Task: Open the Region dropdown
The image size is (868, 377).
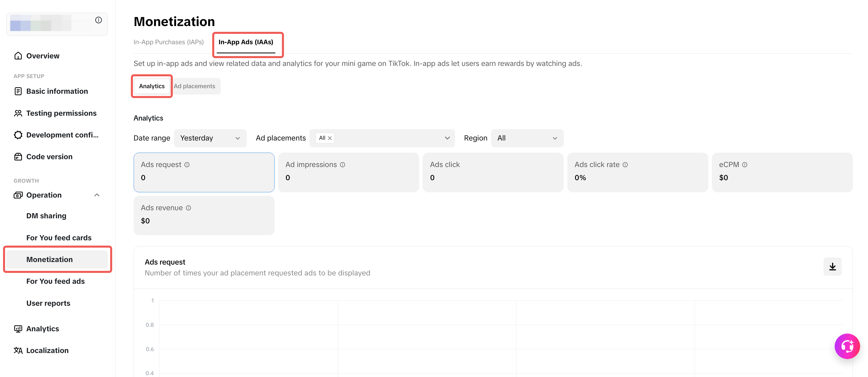Action: [x=527, y=138]
